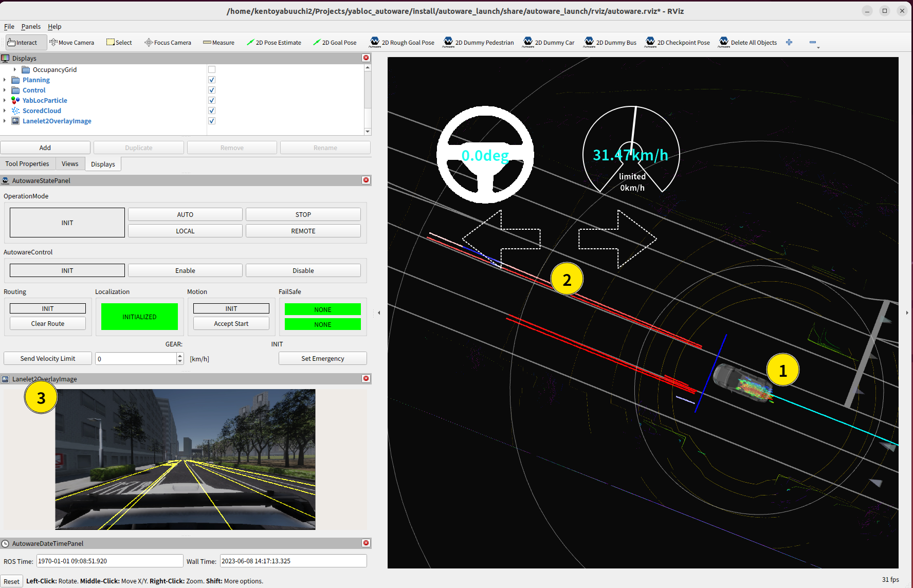Select the Measure tool

218,42
